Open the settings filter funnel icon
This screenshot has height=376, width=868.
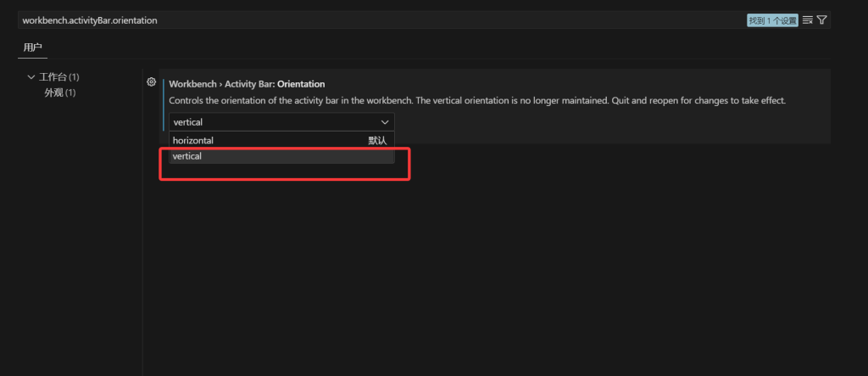click(822, 20)
